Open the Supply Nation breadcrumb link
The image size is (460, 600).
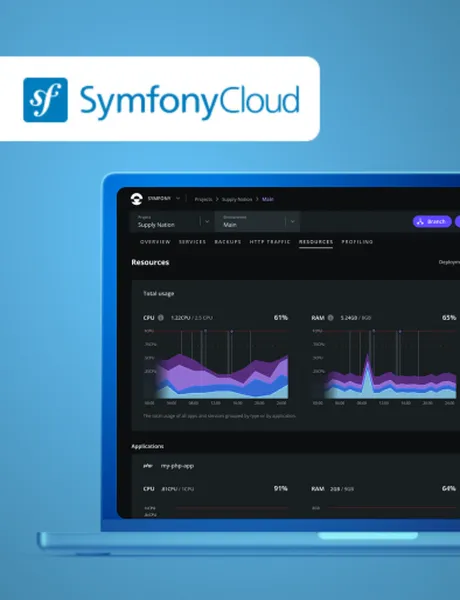[237, 199]
